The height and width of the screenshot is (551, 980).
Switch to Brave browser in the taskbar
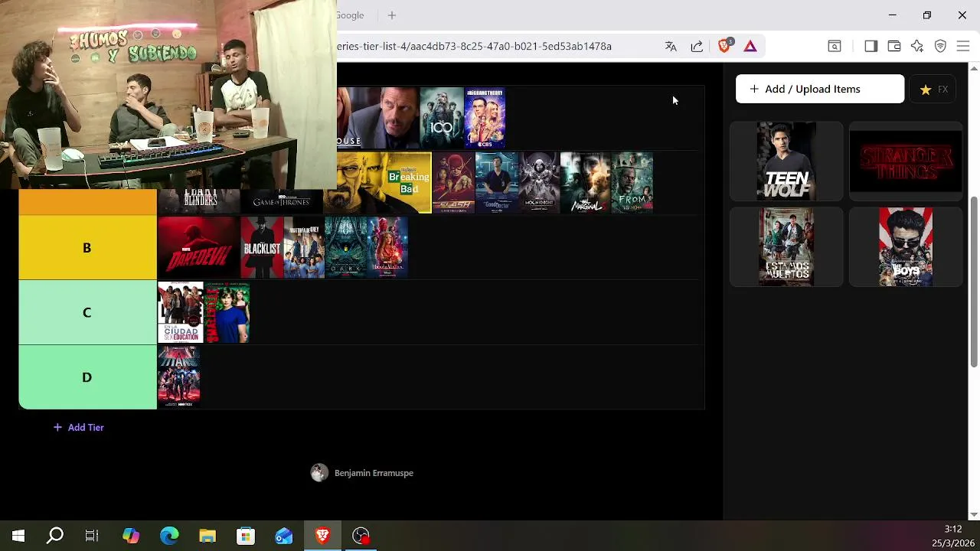click(x=322, y=536)
